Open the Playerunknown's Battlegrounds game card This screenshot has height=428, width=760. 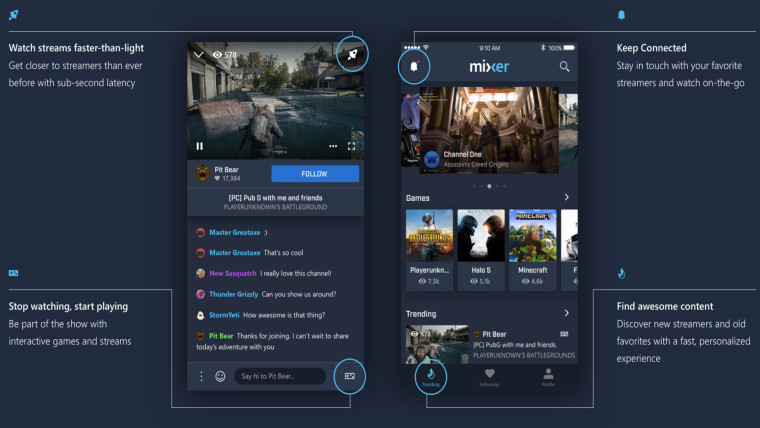click(429, 250)
